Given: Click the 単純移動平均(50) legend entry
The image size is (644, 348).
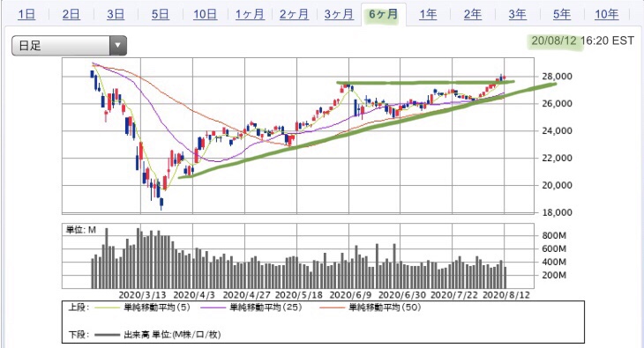Looking at the screenshot, I should point(371,307).
